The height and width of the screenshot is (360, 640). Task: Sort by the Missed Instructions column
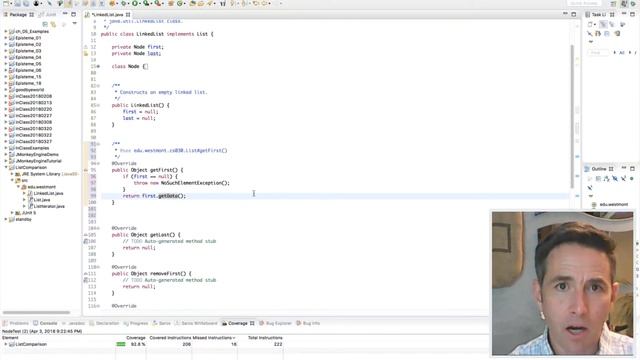(213, 338)
